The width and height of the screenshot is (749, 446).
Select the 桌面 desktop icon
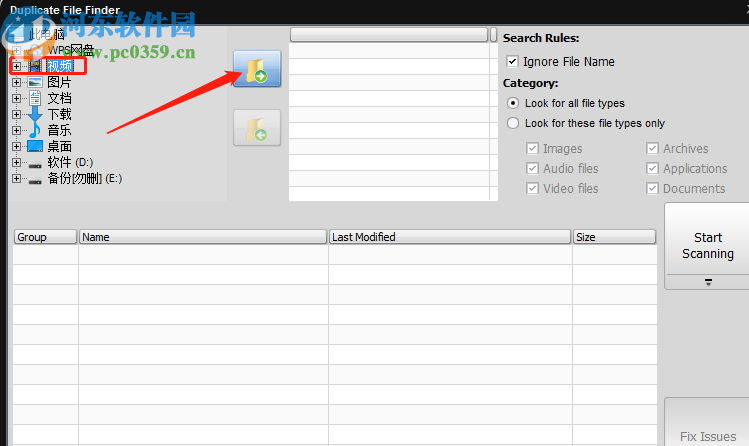[35, 146]
